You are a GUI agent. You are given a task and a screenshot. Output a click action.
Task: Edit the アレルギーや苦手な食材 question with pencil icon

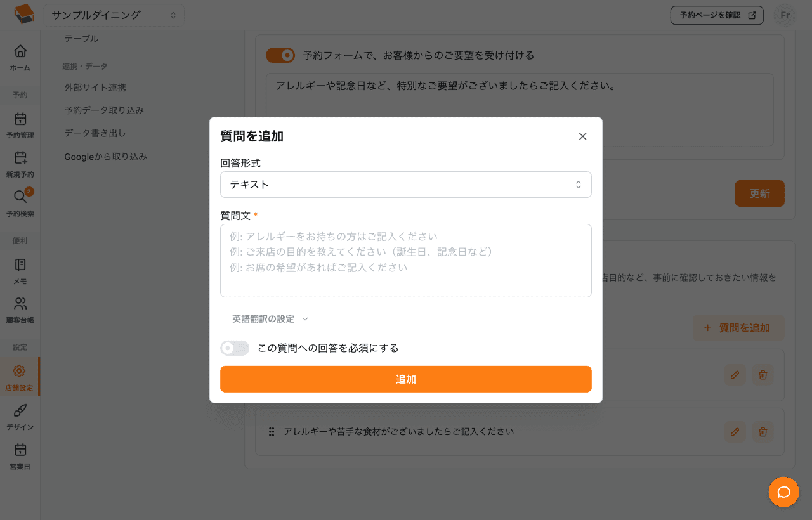[x=735, y=432]
